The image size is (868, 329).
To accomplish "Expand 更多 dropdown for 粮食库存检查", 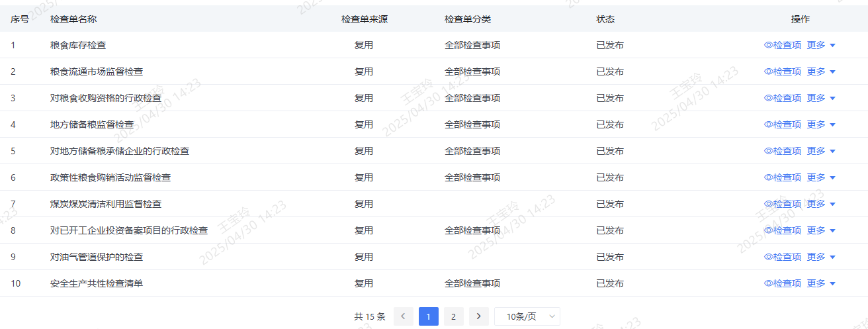I will pos(821,45).
